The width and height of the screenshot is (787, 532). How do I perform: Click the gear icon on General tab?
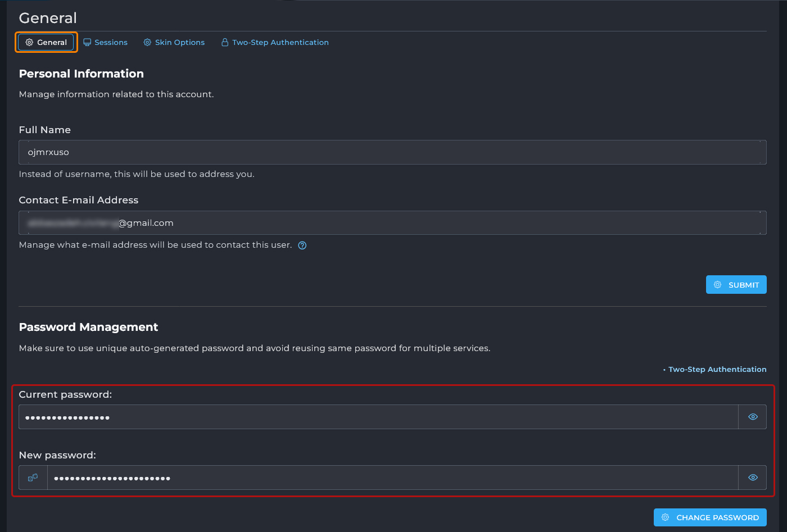click(30, 43)
